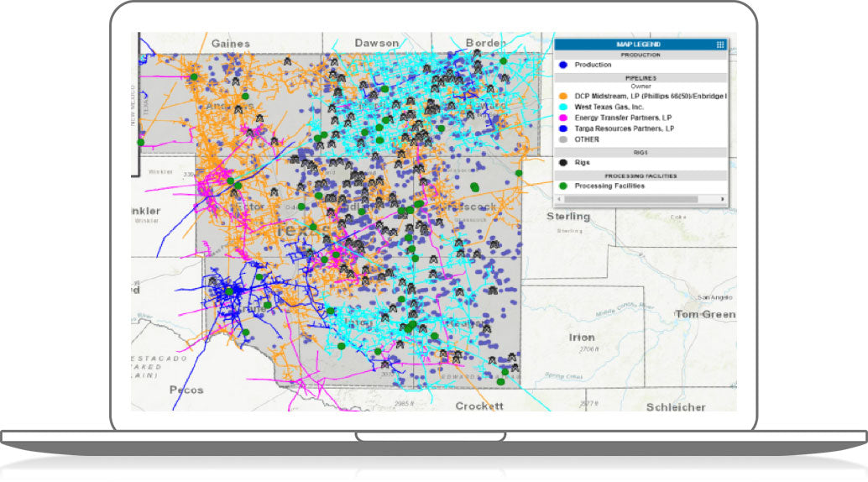Image resolution: width=868 pixels, height=482 pixels.
Task: Click the Sterling county label
Action: (x=568, y=217)
